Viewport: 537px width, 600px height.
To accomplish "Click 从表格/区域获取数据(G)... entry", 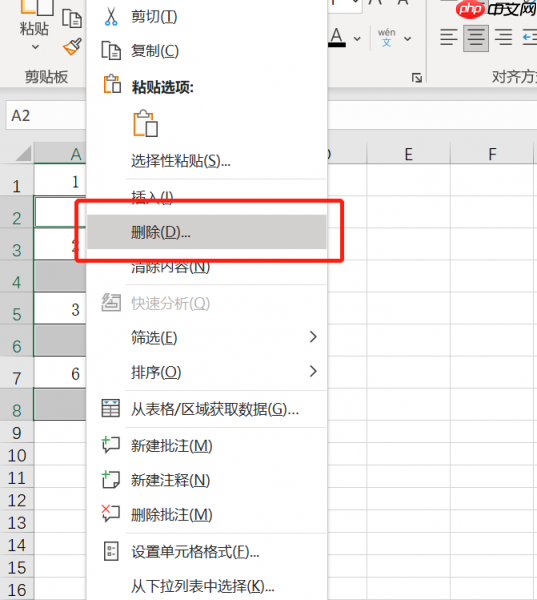I will pos(207,409).
